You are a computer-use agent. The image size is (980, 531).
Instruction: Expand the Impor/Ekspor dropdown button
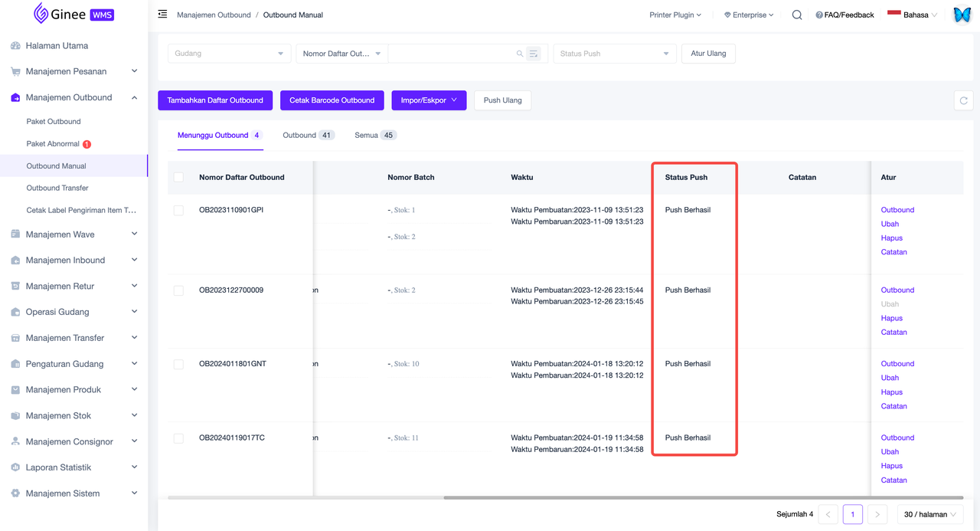(x=429, y=100)
